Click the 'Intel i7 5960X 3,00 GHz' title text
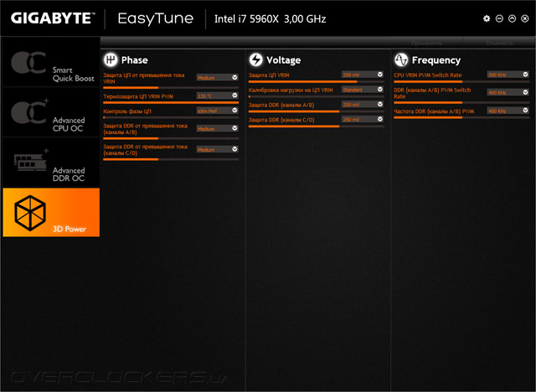536x392 pixels. point(270,18)
